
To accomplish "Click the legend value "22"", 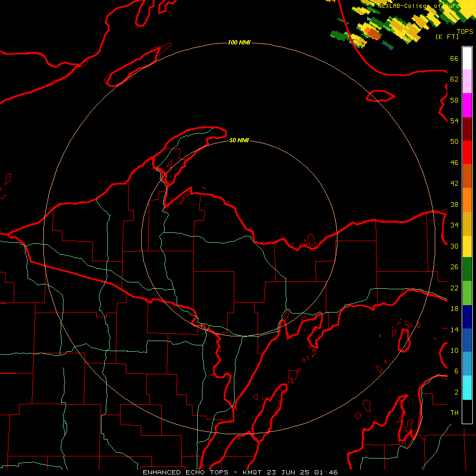I will click(454, 288).
